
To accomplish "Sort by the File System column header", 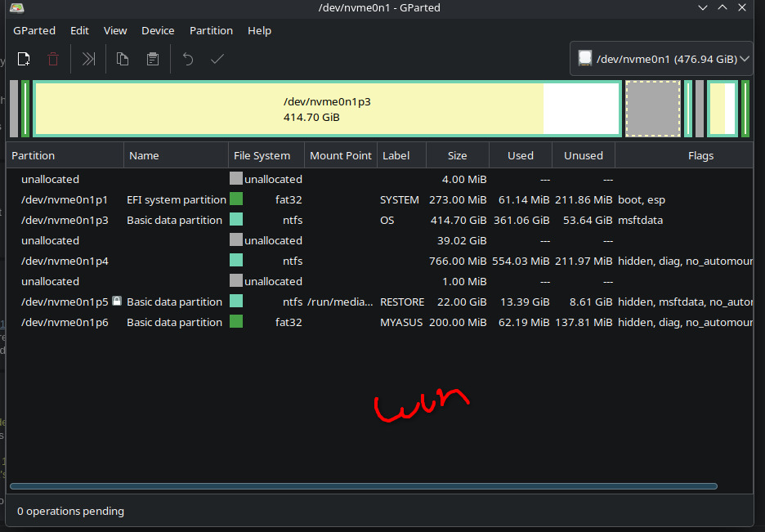I will pyautogui.click(x=266, y=155).
